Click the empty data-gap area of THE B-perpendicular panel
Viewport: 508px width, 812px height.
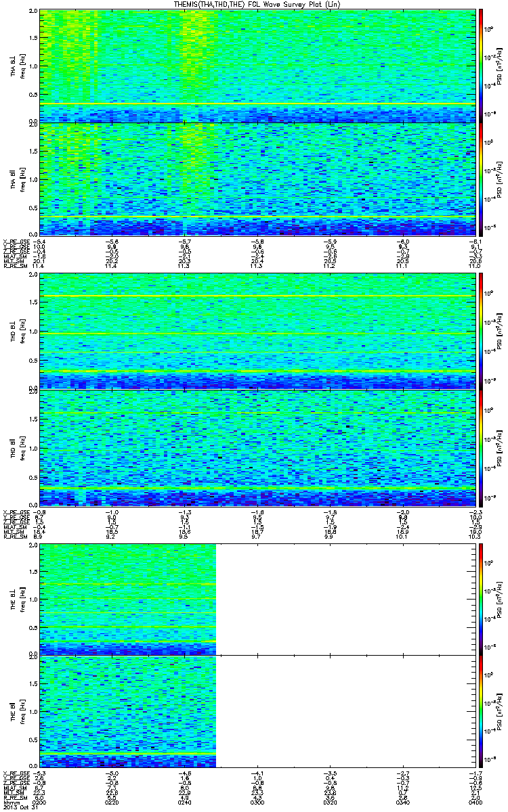coord(345,599)
